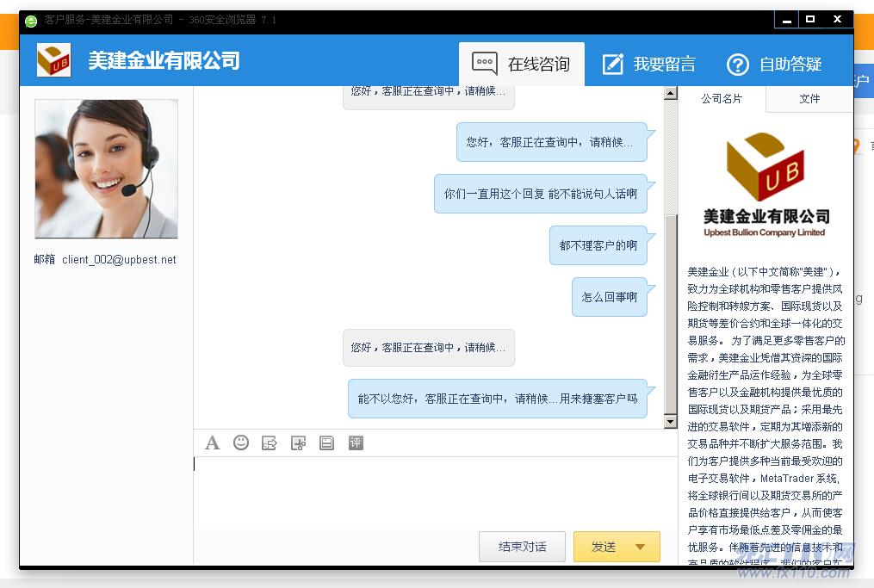This screenshot has width=874, height=588.
Task: Click the blue bubble 您好，客服正在查询中
Action: click(551, 142)
